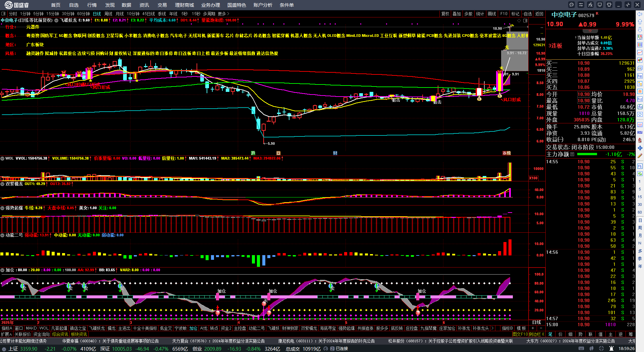
Task: Select the MAKD indicator tab
Action: coord(31,328)
